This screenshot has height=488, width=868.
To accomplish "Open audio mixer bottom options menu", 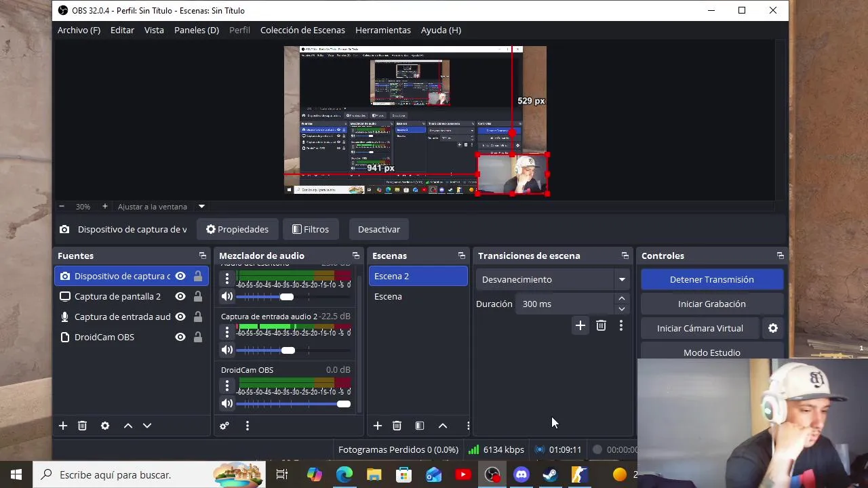I will (x=248, y=426).
